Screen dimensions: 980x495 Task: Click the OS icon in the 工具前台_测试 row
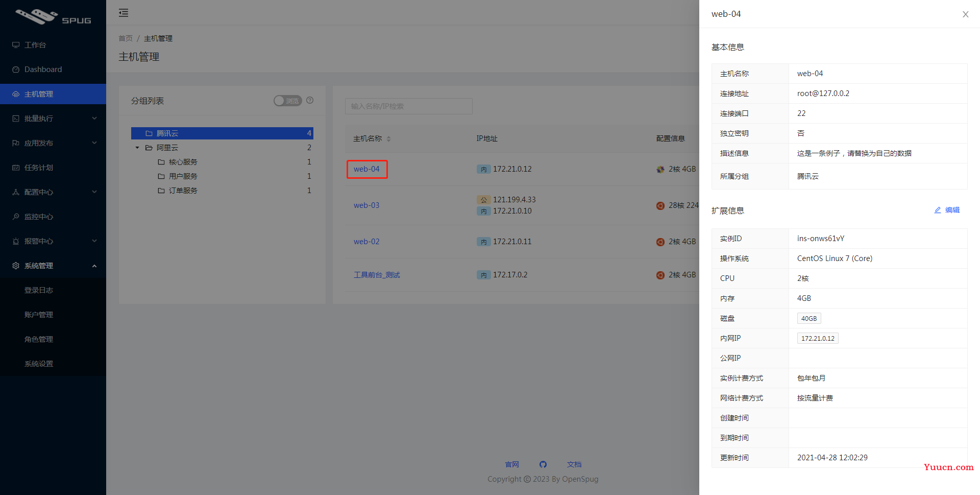660,275
